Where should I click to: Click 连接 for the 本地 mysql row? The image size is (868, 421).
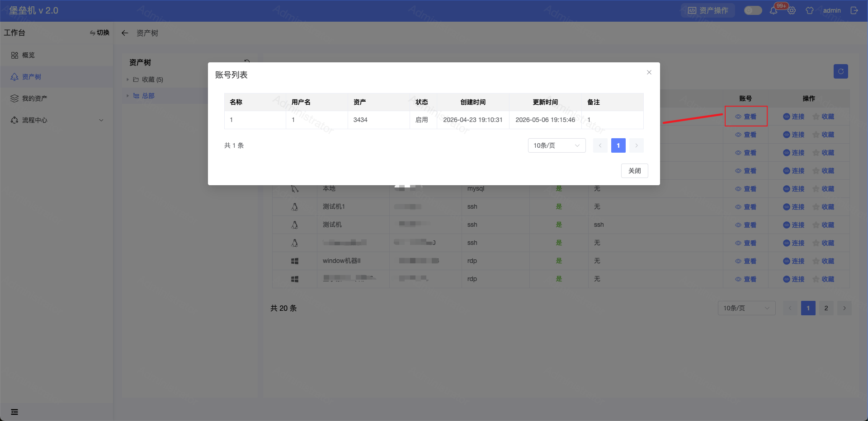click(x=794, y=189)
